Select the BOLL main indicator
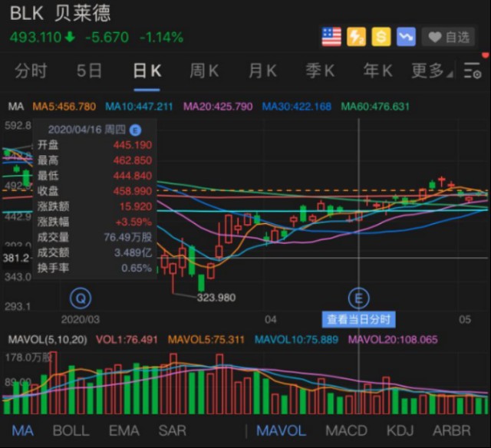 71,431
